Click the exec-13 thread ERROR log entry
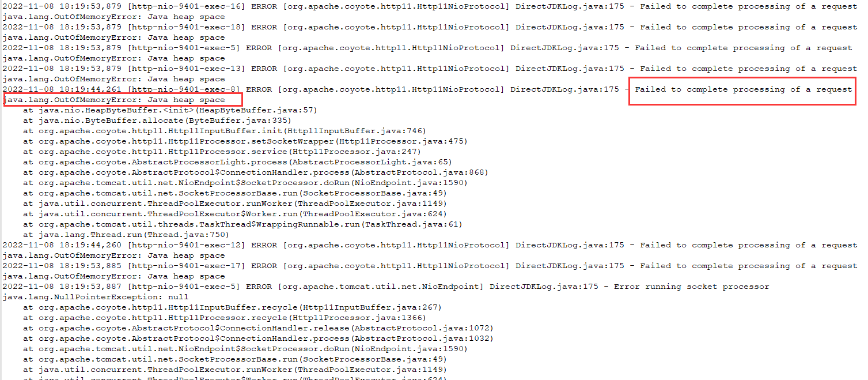This screenshot has height=380, width=868. (430, 69)
